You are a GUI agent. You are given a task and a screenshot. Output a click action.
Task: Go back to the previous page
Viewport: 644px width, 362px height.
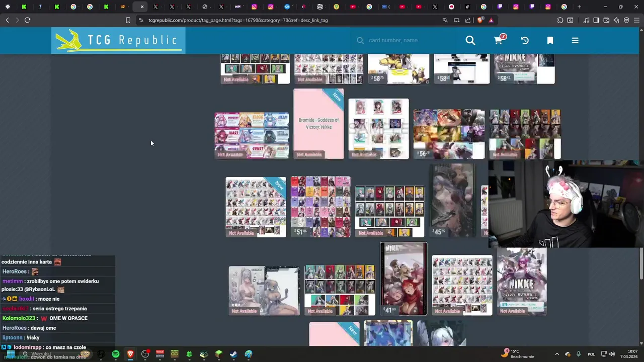click(7, 20)
